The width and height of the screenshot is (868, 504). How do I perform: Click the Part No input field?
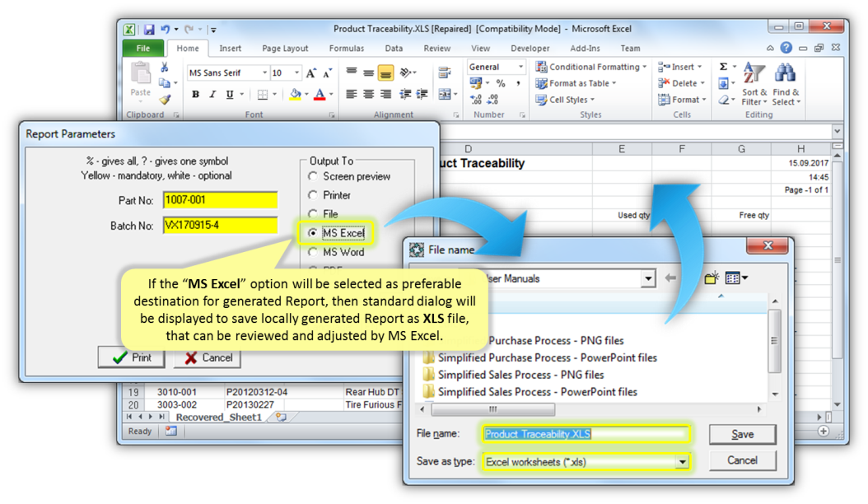coord(221,200)
